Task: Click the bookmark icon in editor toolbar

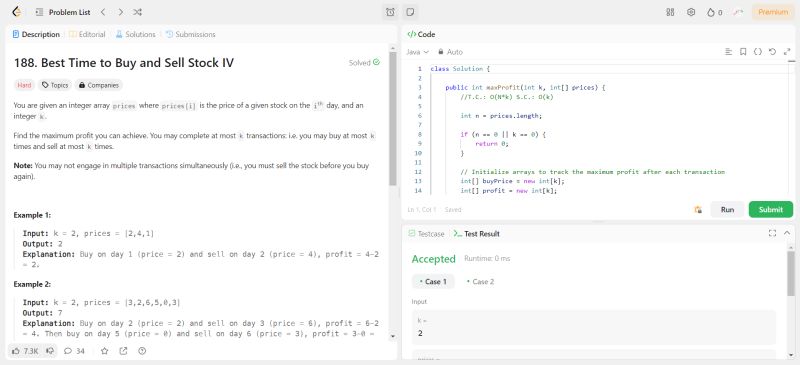Action: point(743,52)
